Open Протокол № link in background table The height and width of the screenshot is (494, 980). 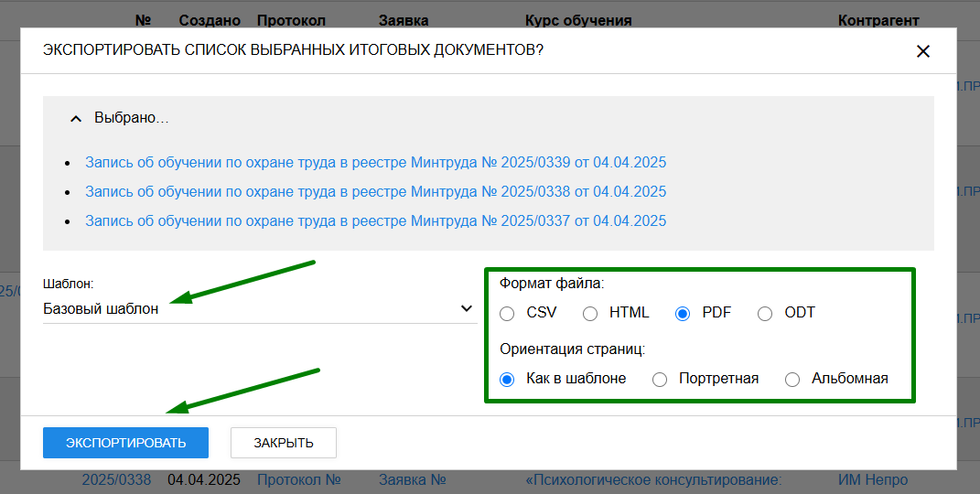[298, 480]
